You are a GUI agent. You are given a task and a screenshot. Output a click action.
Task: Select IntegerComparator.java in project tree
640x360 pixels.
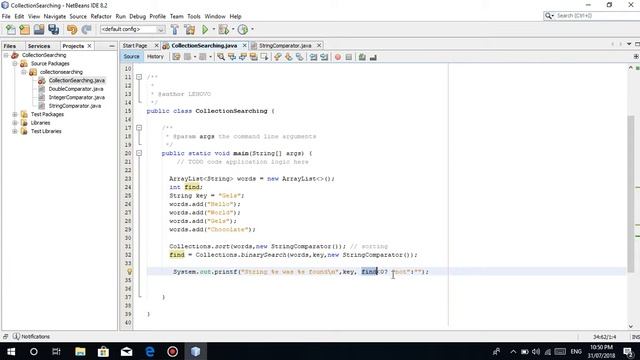[77, 98]
